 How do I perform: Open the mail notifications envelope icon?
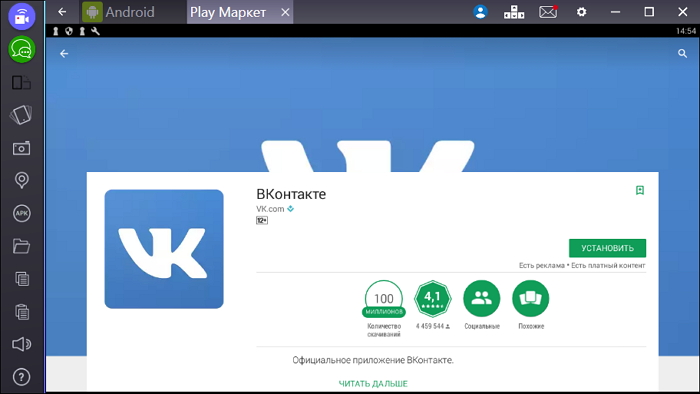click(548, 12)
